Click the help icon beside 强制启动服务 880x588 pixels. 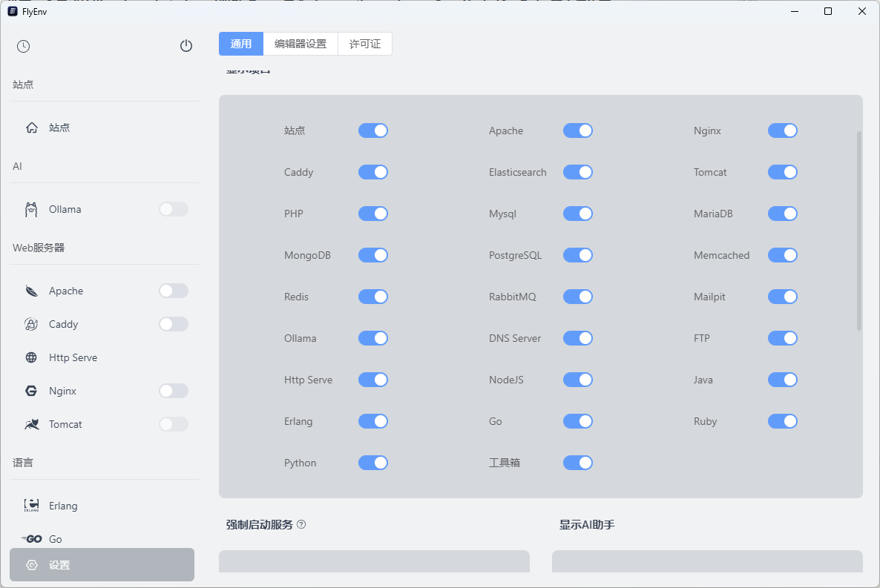pyautogui.click(x=301, y=524)
